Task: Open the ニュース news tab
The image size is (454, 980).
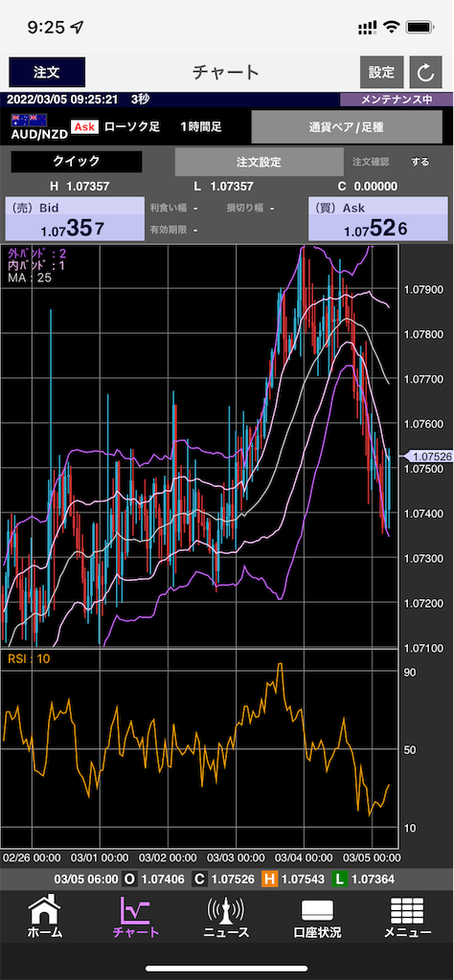Action: pos(226,918)
